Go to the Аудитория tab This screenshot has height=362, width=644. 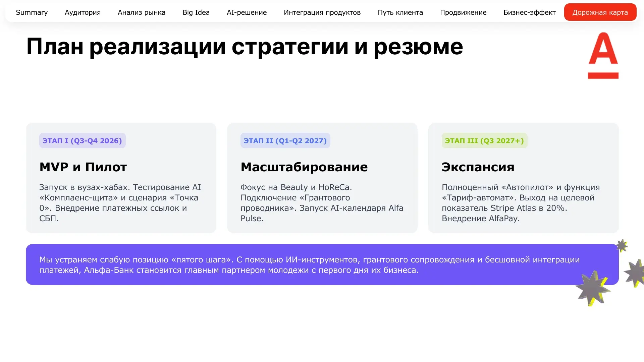[83, 12]
